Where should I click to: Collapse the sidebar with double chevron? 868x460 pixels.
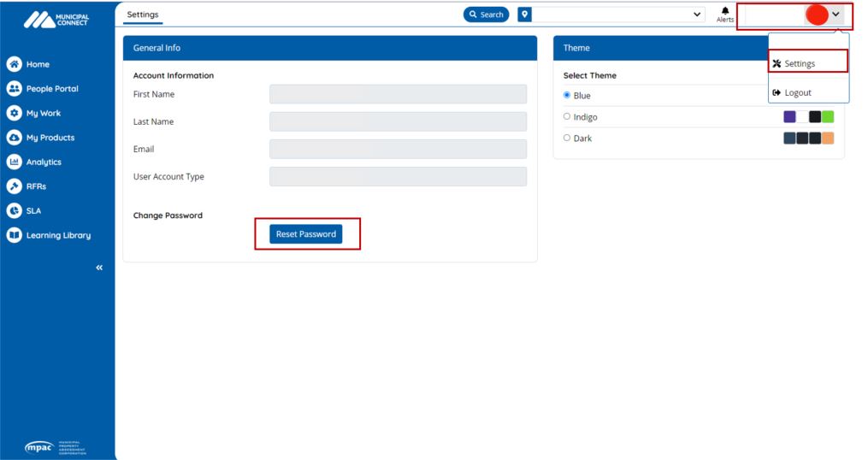coord(99,268)
